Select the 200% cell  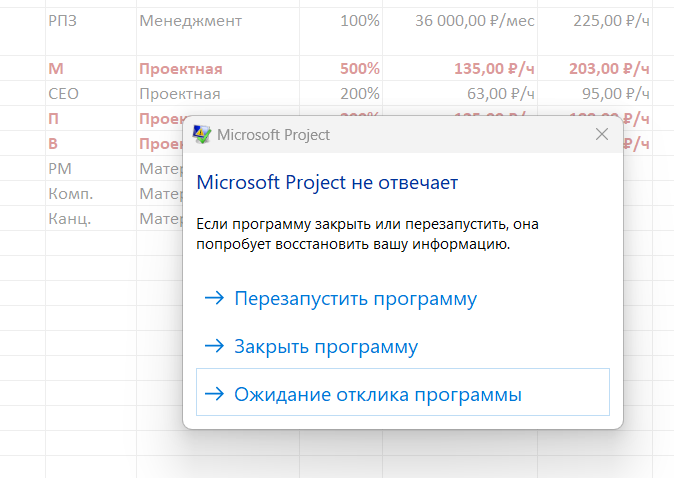pyautogui.click(x=341, y=93)
